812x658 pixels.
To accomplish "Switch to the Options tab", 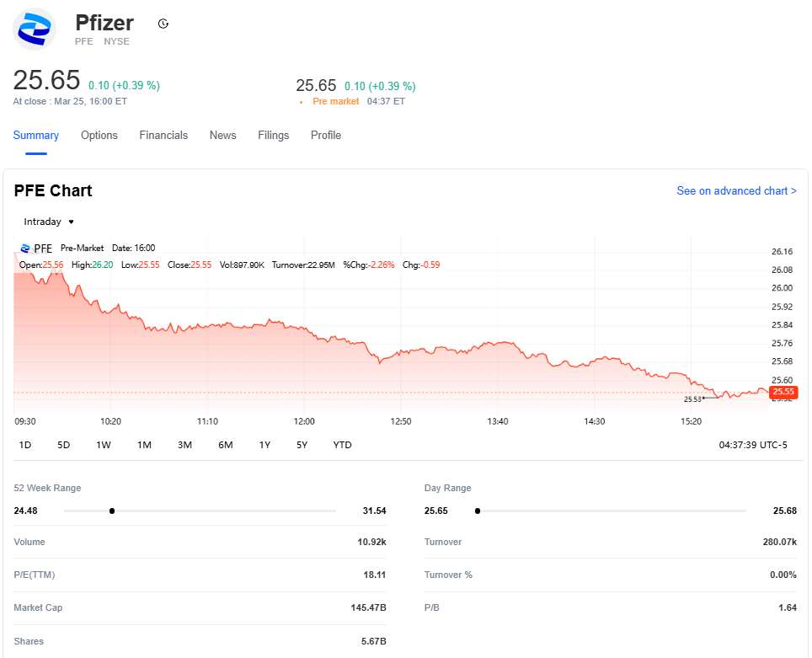I will pyautogui.click(x=99, y=136).
